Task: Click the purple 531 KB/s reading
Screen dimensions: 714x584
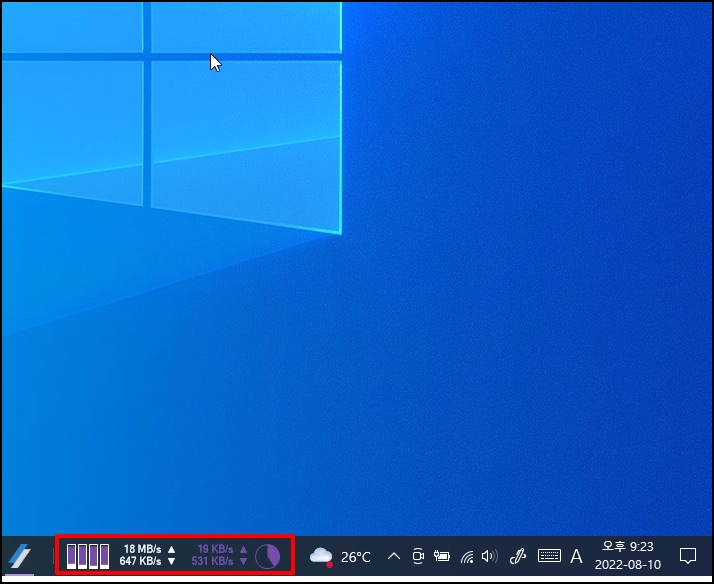Action: pyautogui.click(x=213, y=561)
